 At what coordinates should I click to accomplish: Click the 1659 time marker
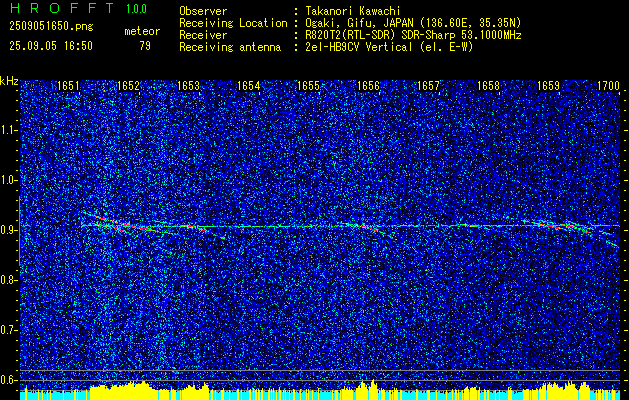pyautogui.click(x=548, y=86)
